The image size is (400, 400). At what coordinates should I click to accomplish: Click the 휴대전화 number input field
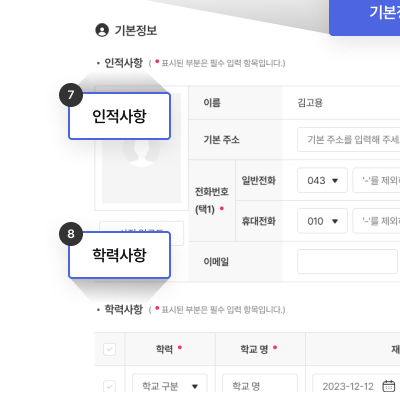click(x=376, y=221)
